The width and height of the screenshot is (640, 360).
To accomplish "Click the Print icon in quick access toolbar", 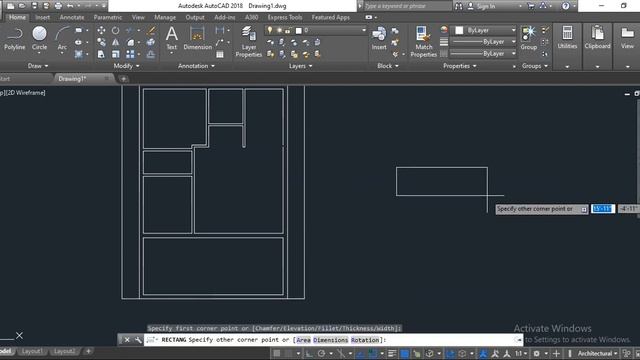I will point(58,6).
